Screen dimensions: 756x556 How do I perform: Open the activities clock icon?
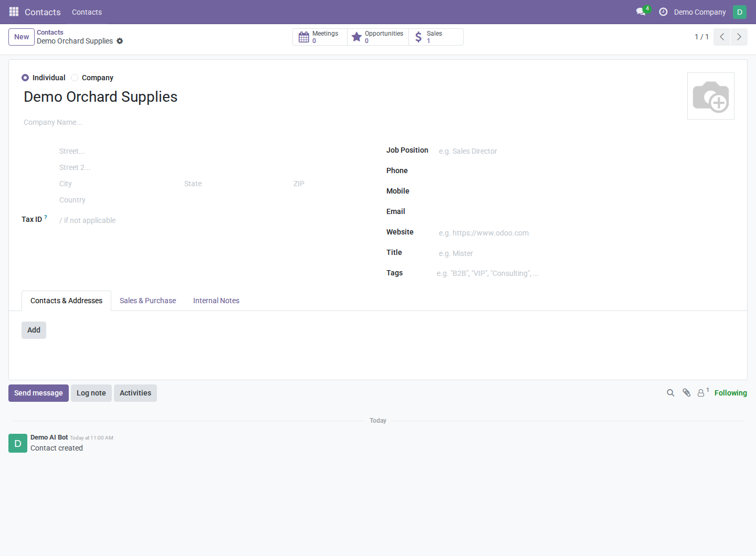[663, 12]
